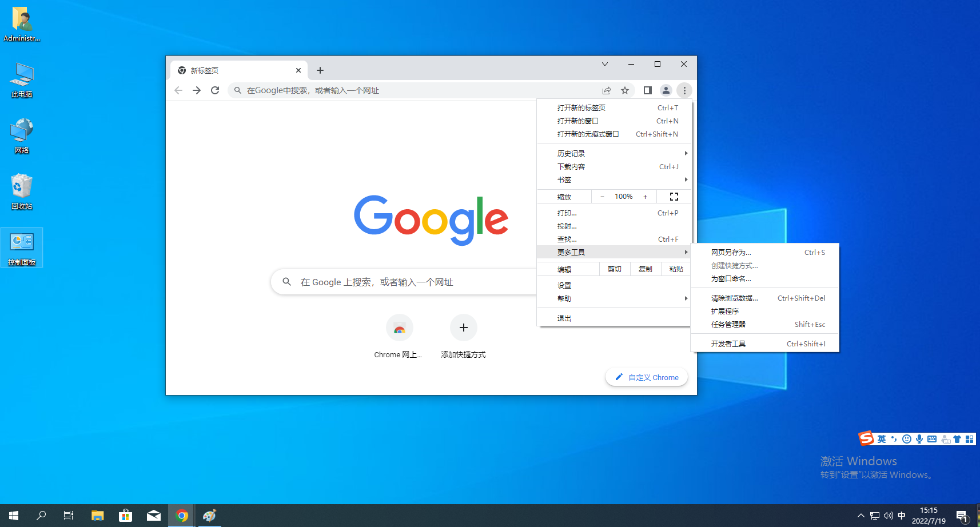Viewport: 980px width, 527px height.
Task: Open Mail app from the taskbar
Action: coord(153,516)
